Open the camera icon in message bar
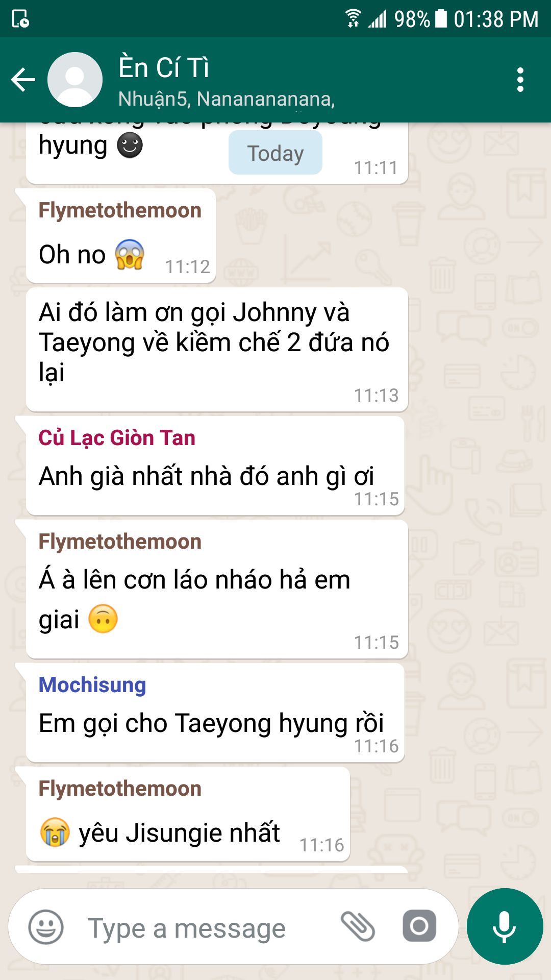Viewport: 551px width, 980px height. [419, 926]
